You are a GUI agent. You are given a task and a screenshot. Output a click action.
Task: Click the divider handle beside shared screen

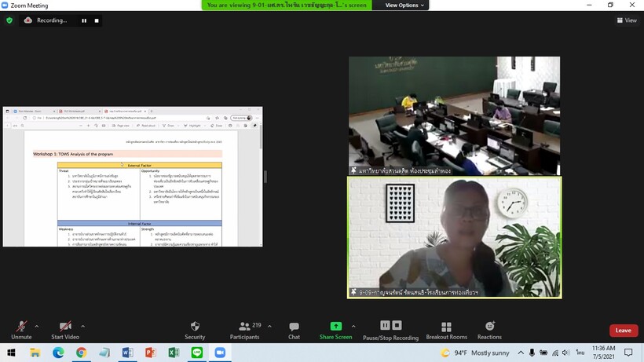(x=265, y=177)
